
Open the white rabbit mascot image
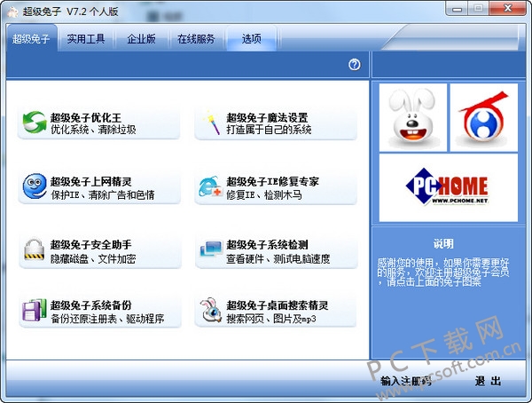click(x=412, y=117)
